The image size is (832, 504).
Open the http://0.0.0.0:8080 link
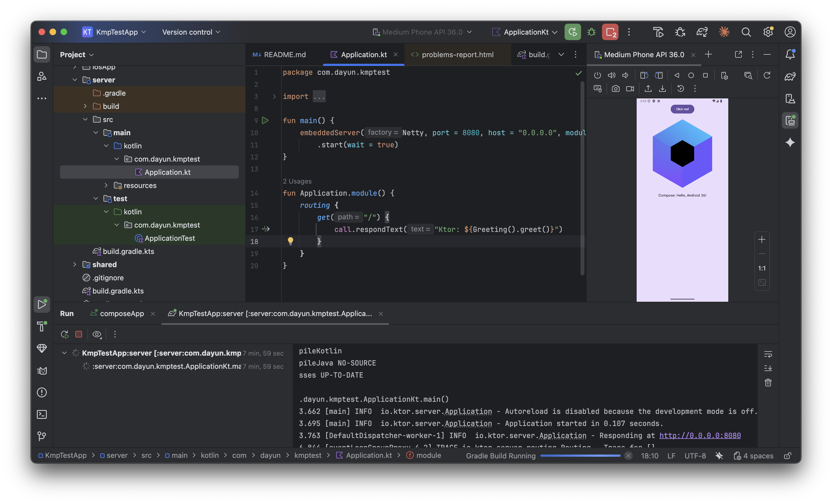pyautogui.click(x=700, y=436)
